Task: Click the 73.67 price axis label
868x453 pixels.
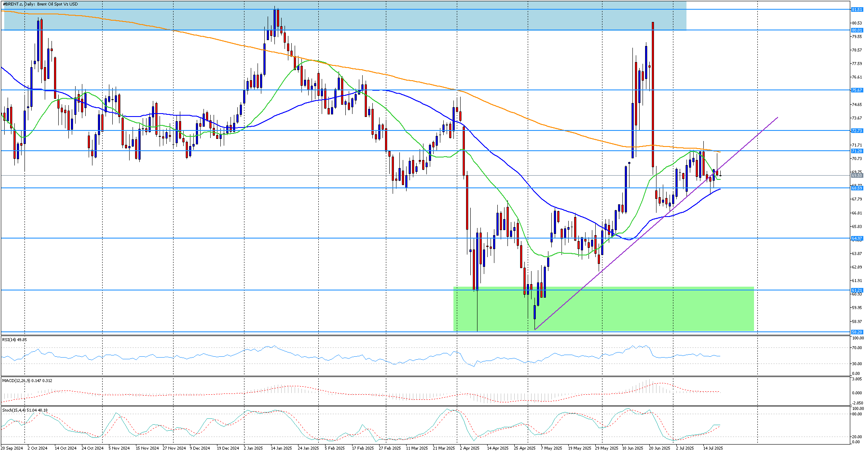Action: (857, 118)
